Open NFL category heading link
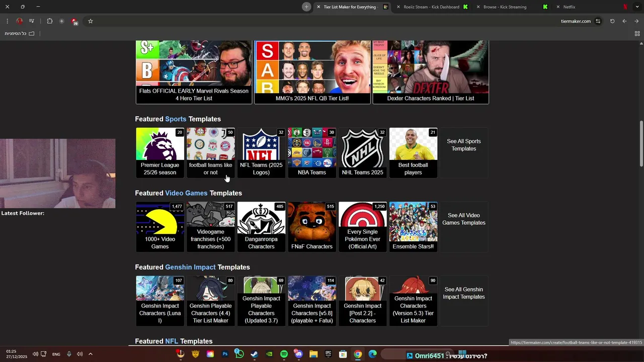This screenshot has height=362, width=644. click(x=172, y=341)
